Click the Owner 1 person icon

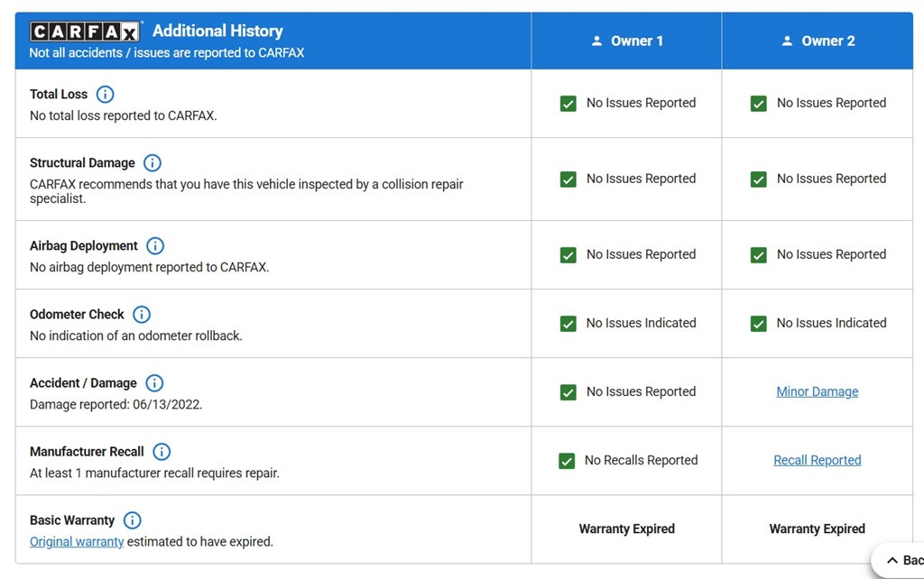point(597,41)
